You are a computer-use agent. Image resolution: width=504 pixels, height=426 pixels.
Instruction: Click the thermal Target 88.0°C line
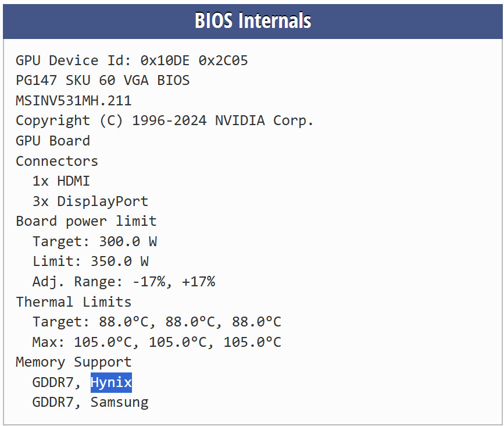coord(157,322)
